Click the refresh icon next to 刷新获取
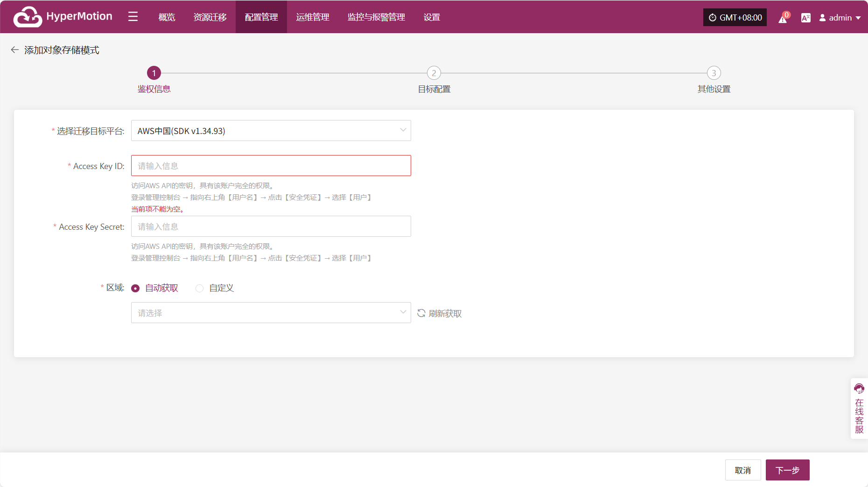Image resolution: width=868 pixels, height=487 pixels. (x=421, y=313)
